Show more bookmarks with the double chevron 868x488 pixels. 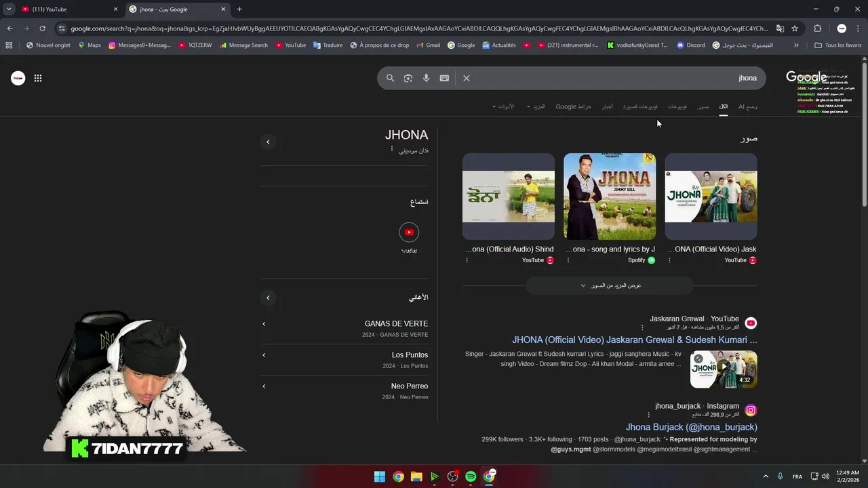796,45
